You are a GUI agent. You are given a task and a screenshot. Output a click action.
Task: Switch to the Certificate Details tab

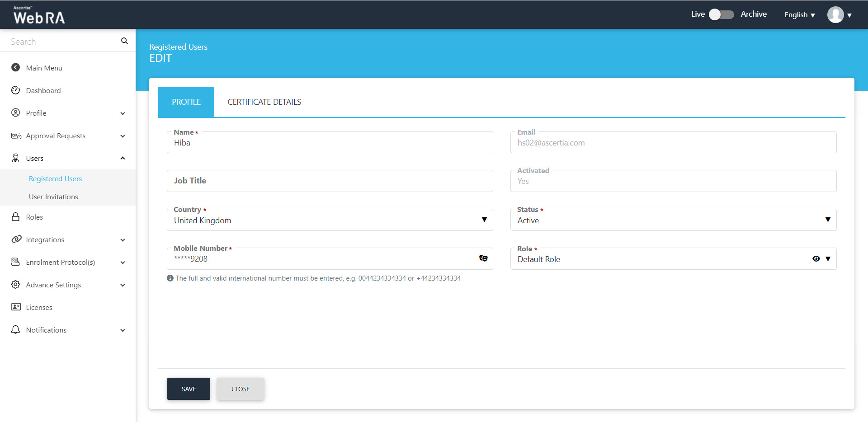point(264,102)
